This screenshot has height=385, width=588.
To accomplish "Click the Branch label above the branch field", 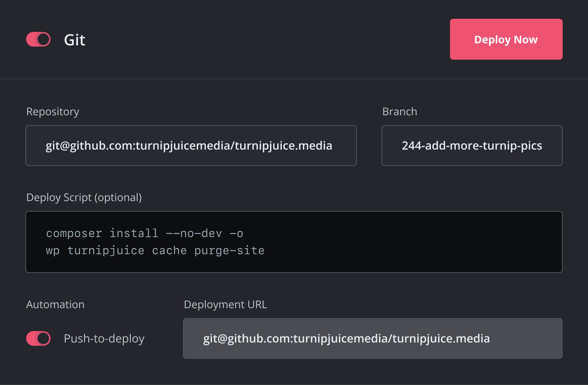I will [400, 112].
